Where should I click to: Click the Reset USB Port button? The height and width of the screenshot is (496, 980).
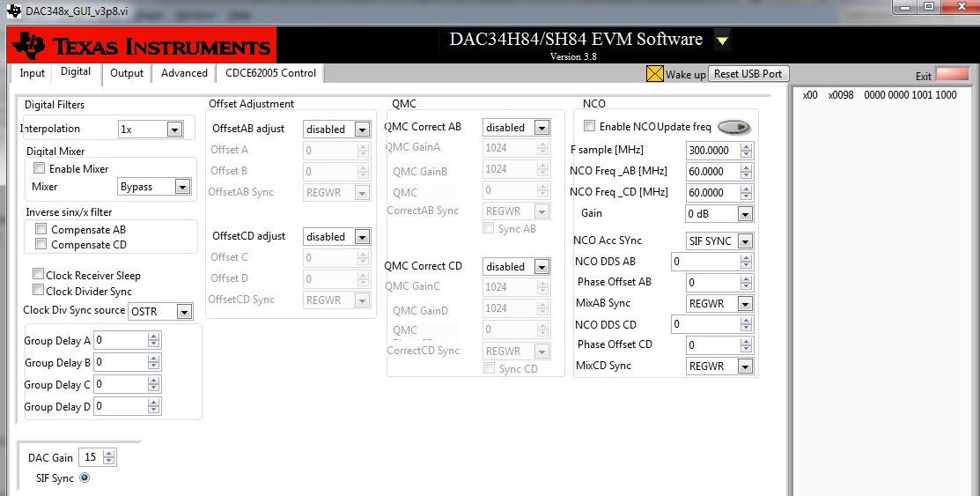(x=748, y=74)
